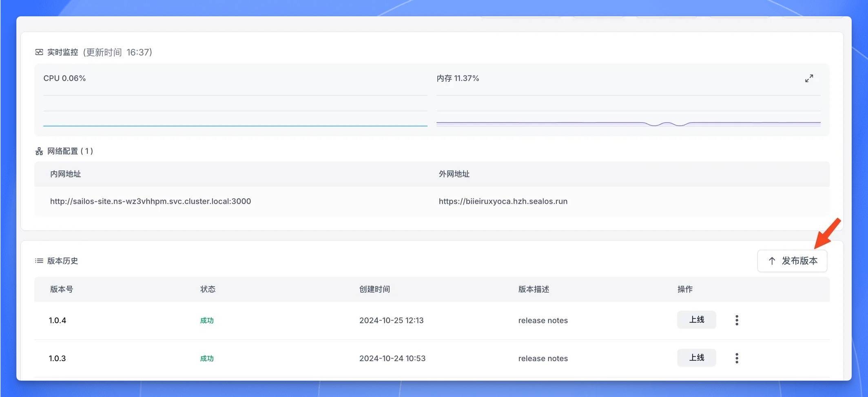The height and width of the screenshot is (397, 868).
Task: Click the 版本号 column header
Action: click(x=62, y=289)
